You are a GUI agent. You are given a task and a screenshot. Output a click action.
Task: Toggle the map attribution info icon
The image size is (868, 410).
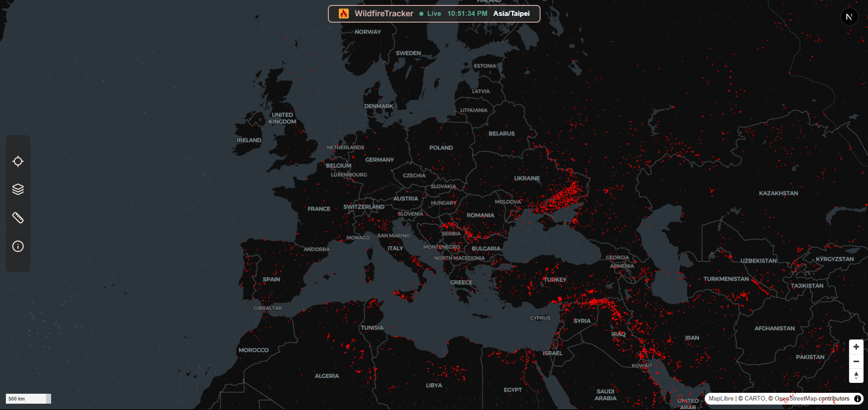click(858, 399)
